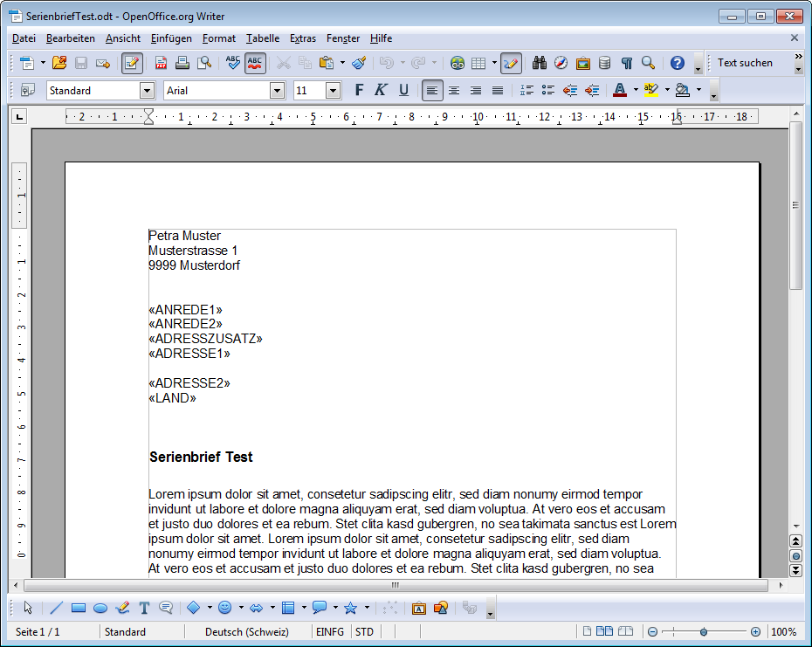Open the Navigator compass icon
Image resolution: width=812 pixels, height=647 pixels.
[561, 63]
